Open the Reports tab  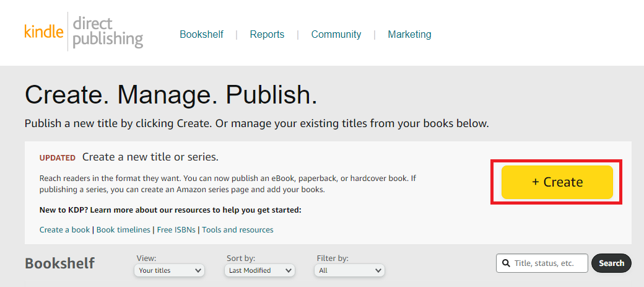(267, 34)
